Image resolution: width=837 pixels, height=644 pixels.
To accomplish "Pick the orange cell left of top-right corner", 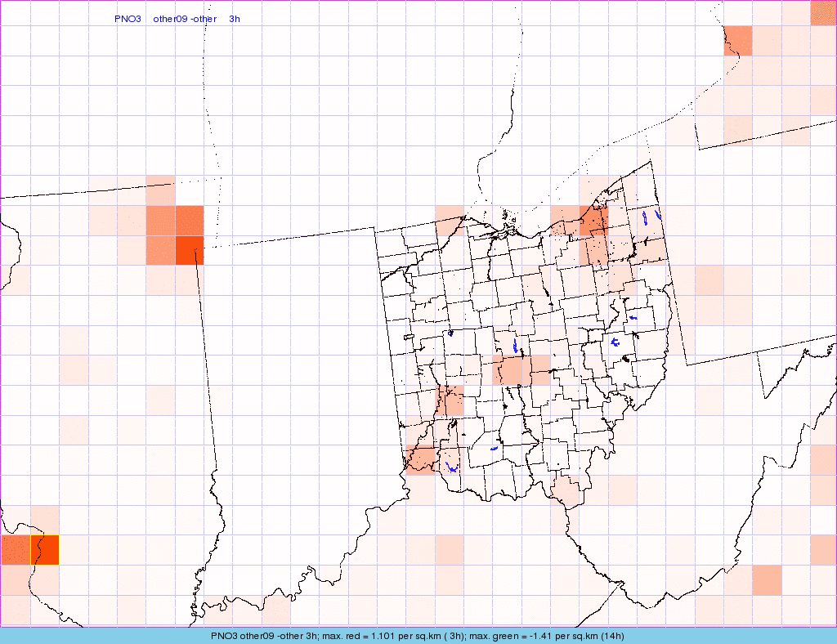I will 737,40.
